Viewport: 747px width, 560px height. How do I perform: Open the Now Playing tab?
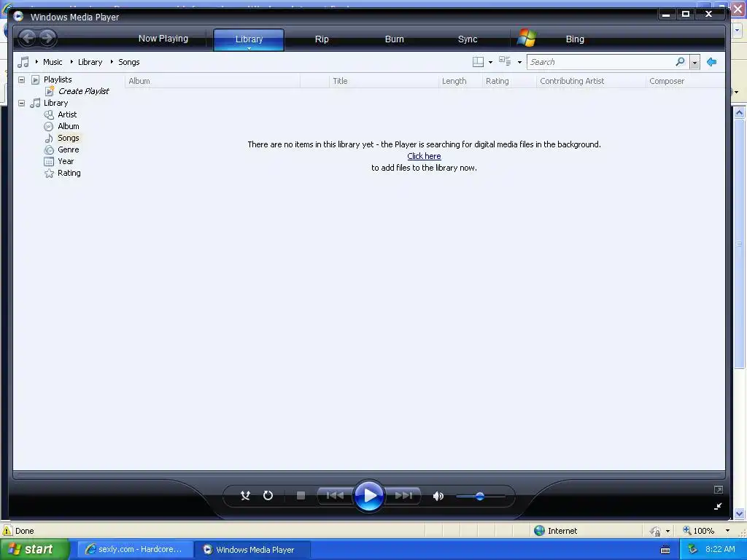pos(163,39)
